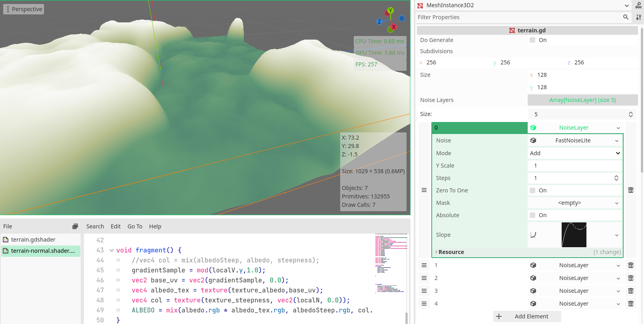Click the Slope curve resource icon
Screen dimensions: 644x324
(533, 235)
